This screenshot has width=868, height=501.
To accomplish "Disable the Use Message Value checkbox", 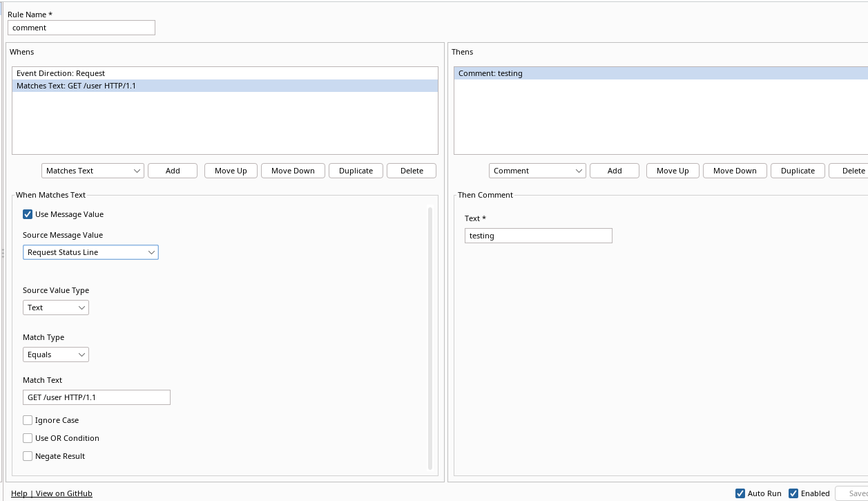I will pos(27,214).
